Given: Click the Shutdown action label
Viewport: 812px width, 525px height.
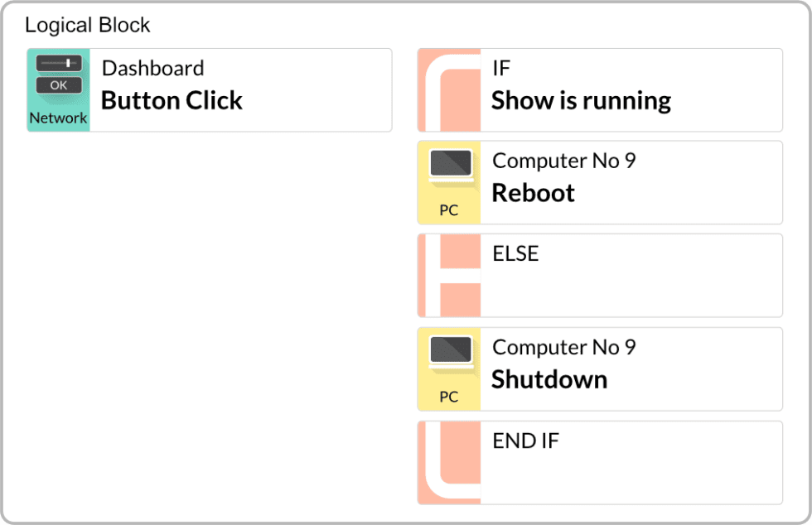Looking at the screenshot, I should tap(549, 378).
